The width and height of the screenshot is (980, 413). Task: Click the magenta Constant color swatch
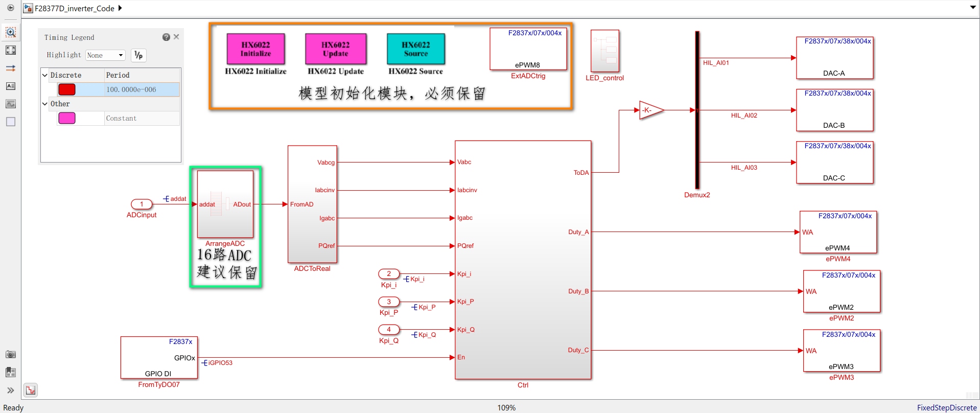tap(67, 118)
